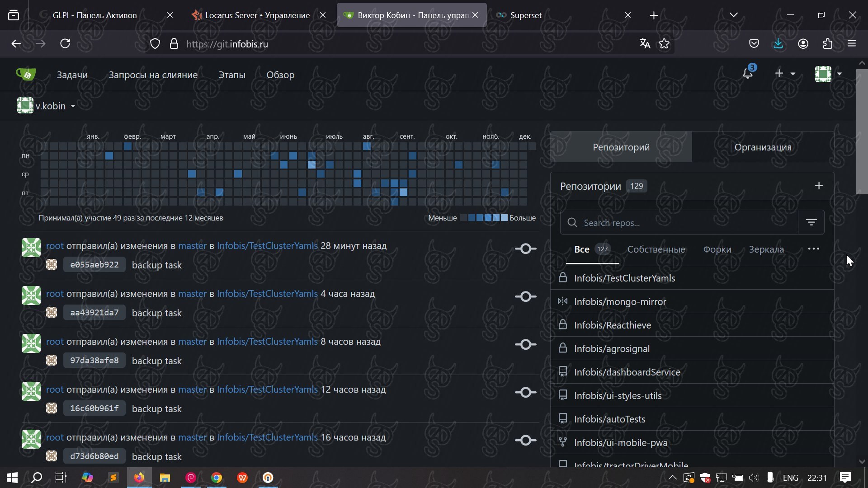Viewport: 868px width, 488px height.
Task: Select the Собственные repositories tab
Action: [x=656, y=249]
